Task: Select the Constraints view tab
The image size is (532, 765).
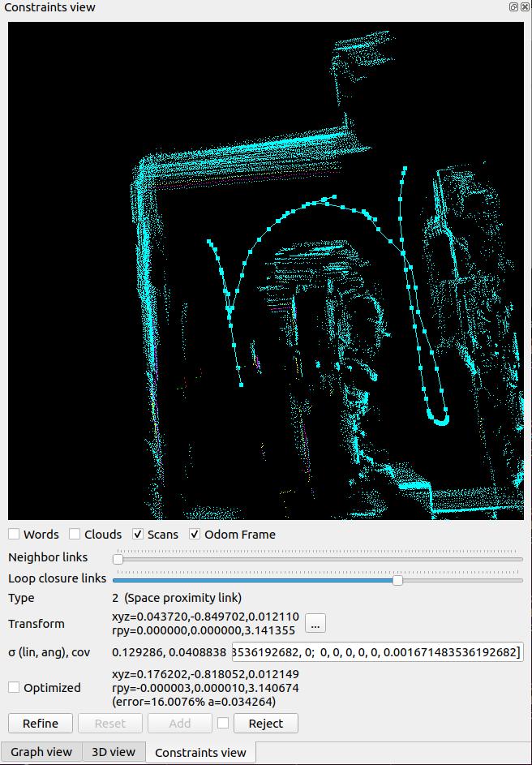Action: click(200, 752)
